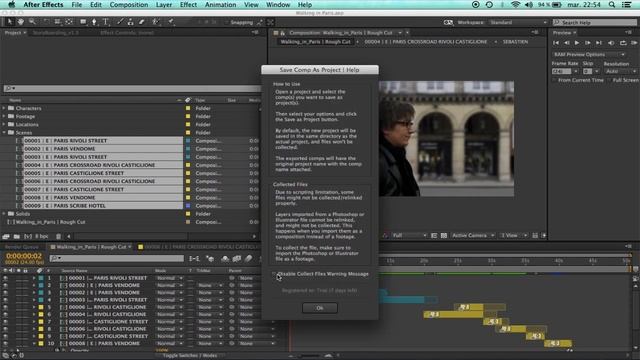Select the Brush tool
The width and height of the screenshot is (640, 360).
[120, 22]
